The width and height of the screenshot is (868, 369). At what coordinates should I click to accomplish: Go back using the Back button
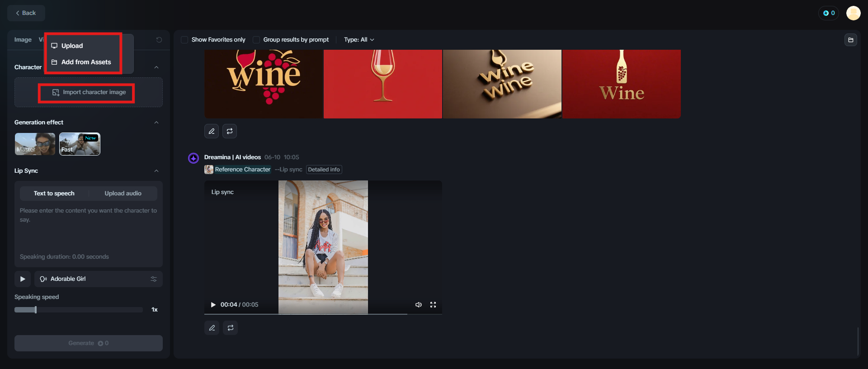click(26, 13)
